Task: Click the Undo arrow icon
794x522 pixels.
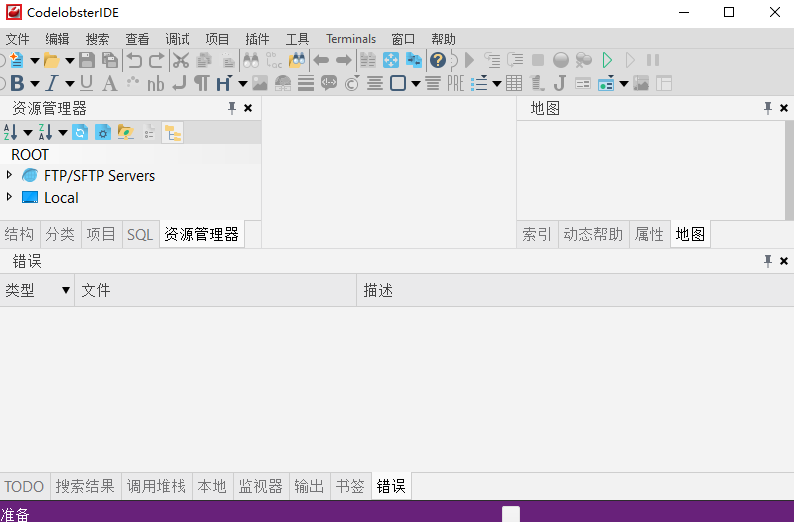Action: (134, 60)
